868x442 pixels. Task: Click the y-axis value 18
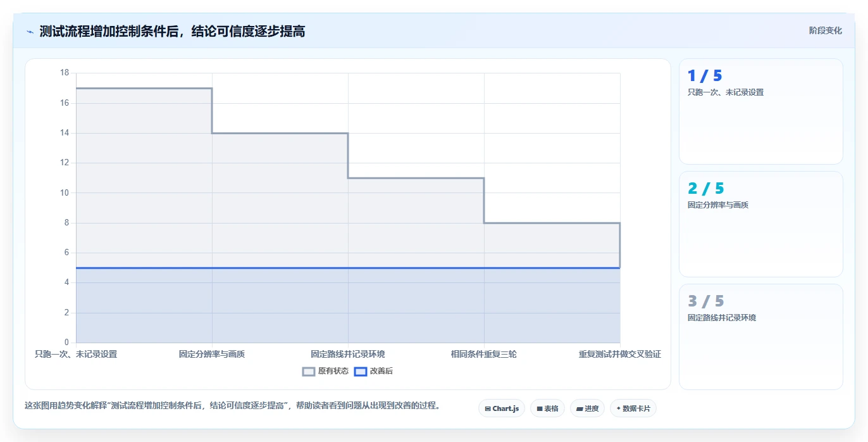click(65, 73)
